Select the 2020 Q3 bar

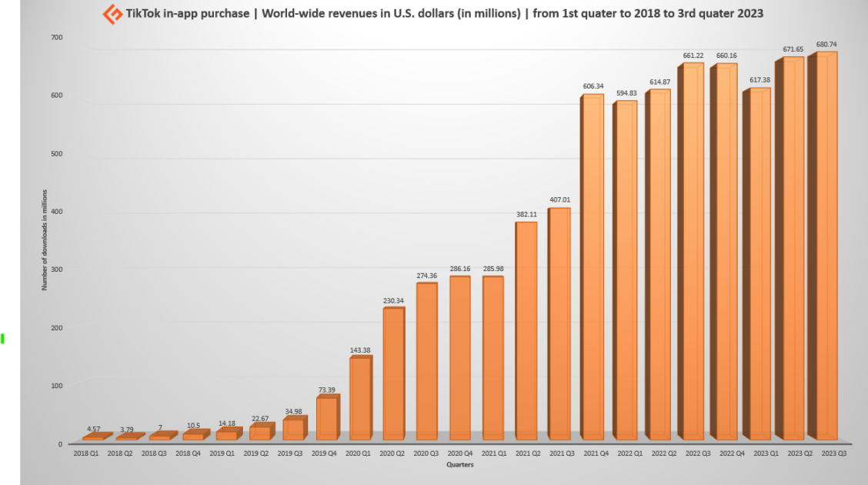427,362
